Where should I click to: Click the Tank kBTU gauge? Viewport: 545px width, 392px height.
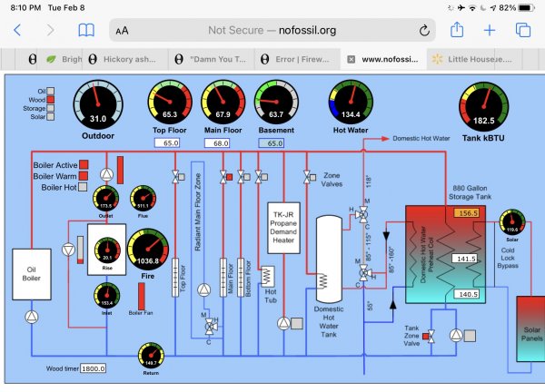point(482,105)
